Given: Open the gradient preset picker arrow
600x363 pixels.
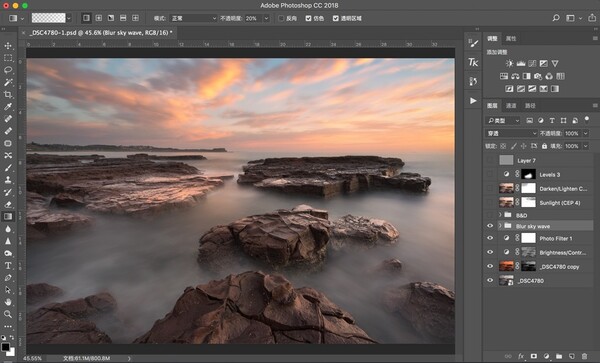Looking at the screenshot, I should click(x=68, y=18).
